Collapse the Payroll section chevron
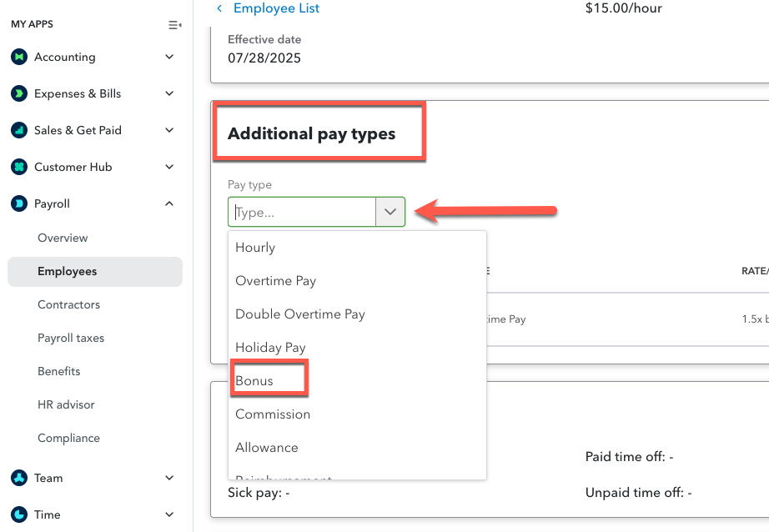769x532 pixels. click(x=168, y=203)
